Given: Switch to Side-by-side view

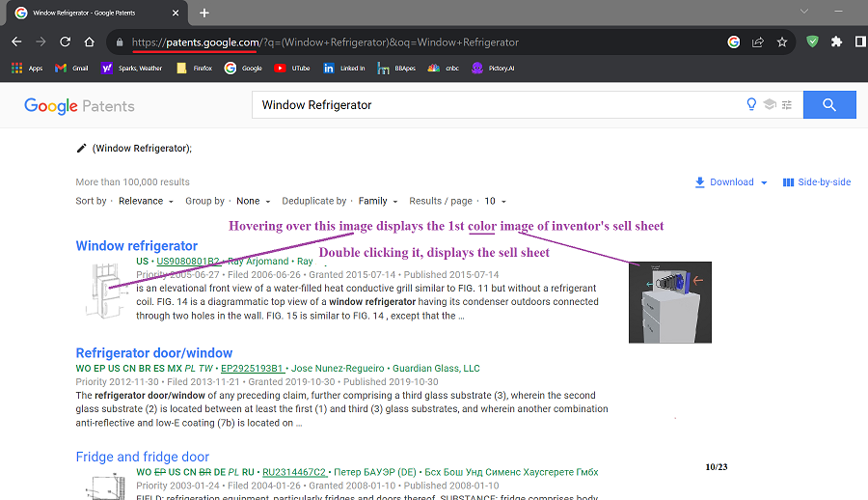Looking at the screenshot, I should click(x=817, y=182).
